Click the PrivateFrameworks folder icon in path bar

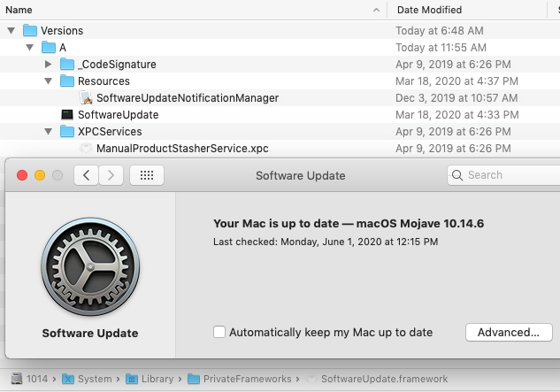(194, 379)
